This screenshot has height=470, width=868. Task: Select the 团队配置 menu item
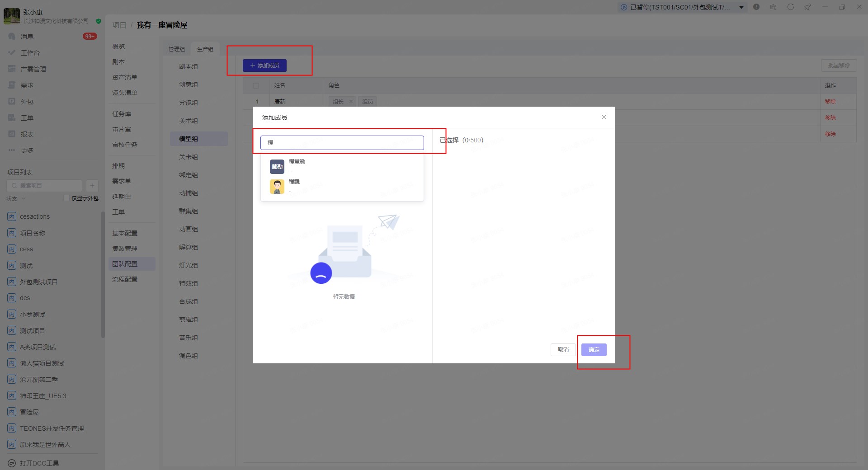125,264
